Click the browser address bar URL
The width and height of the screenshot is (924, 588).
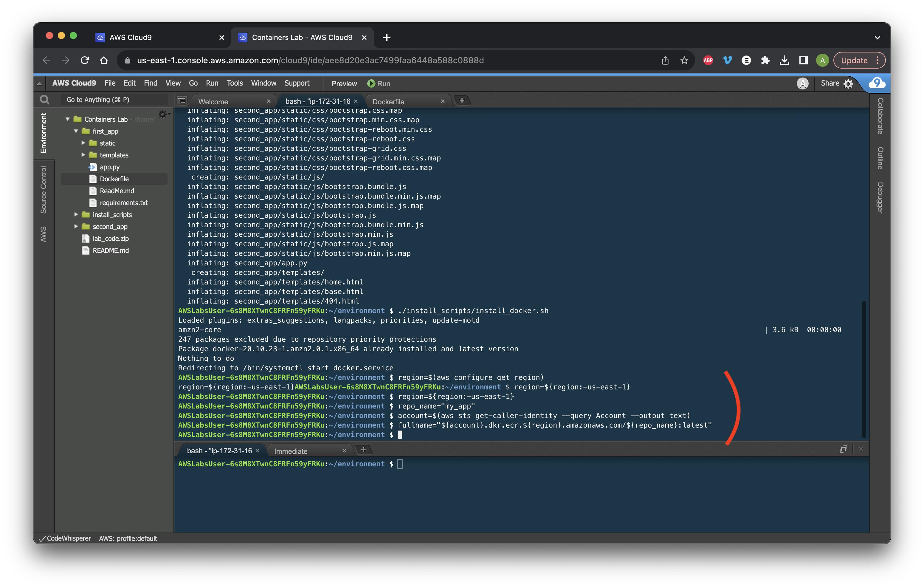[x=310, y=60]
